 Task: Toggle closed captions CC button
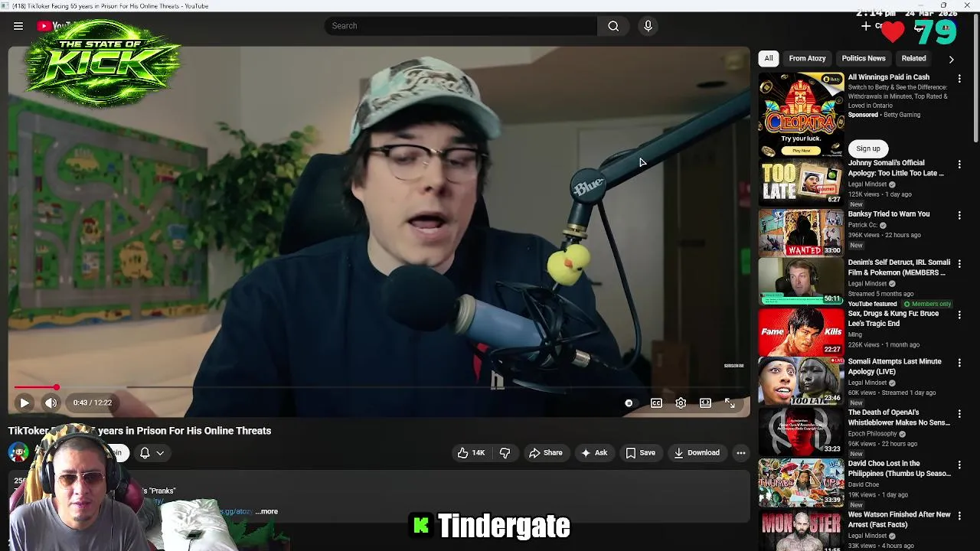point(656,403)
